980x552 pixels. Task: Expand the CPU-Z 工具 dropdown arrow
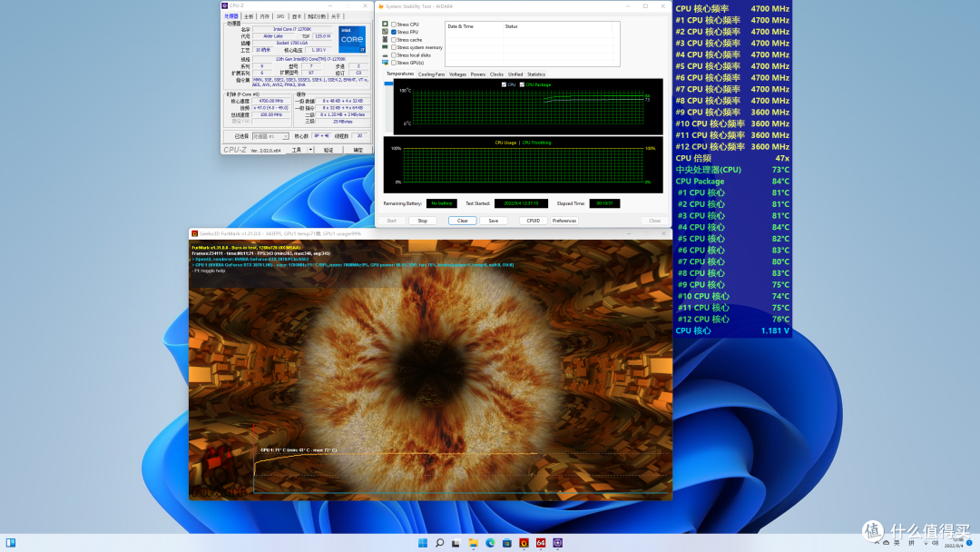310,150
